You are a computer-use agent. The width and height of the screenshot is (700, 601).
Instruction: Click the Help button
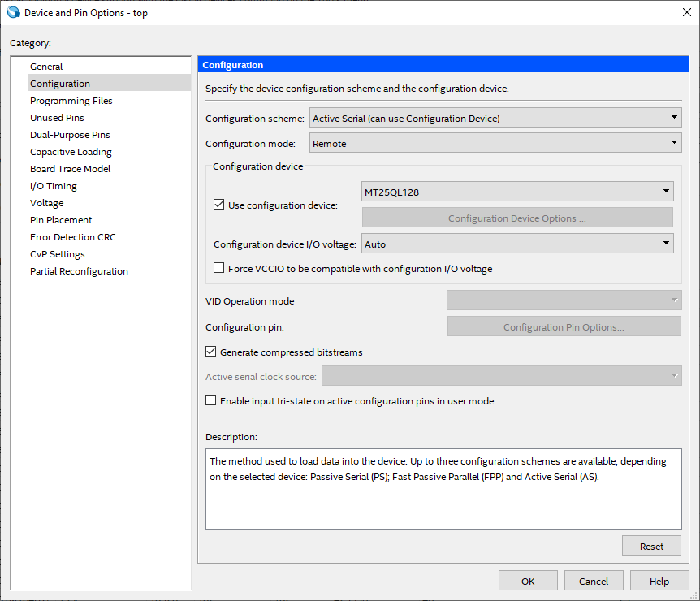(659, 581)
